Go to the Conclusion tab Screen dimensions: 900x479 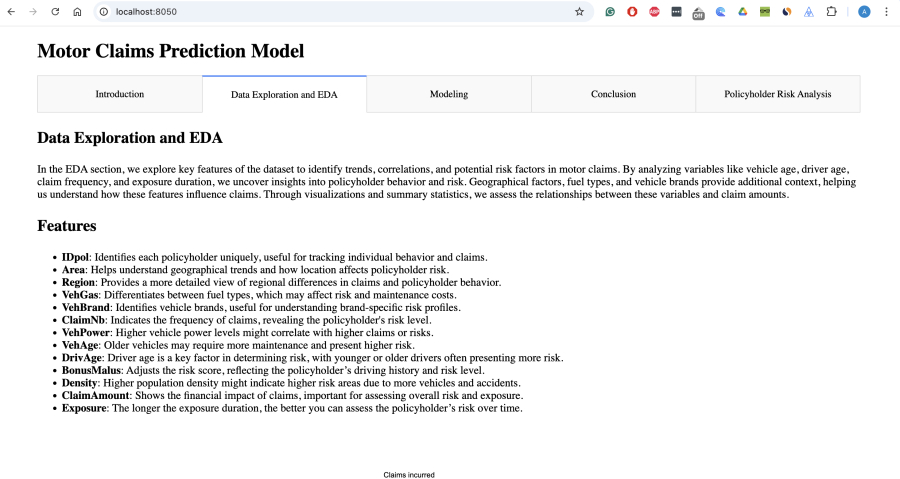(x=613, y=94)
